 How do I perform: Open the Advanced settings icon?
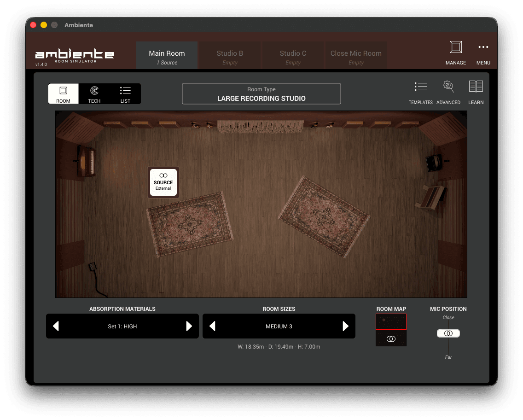[448, 87]
